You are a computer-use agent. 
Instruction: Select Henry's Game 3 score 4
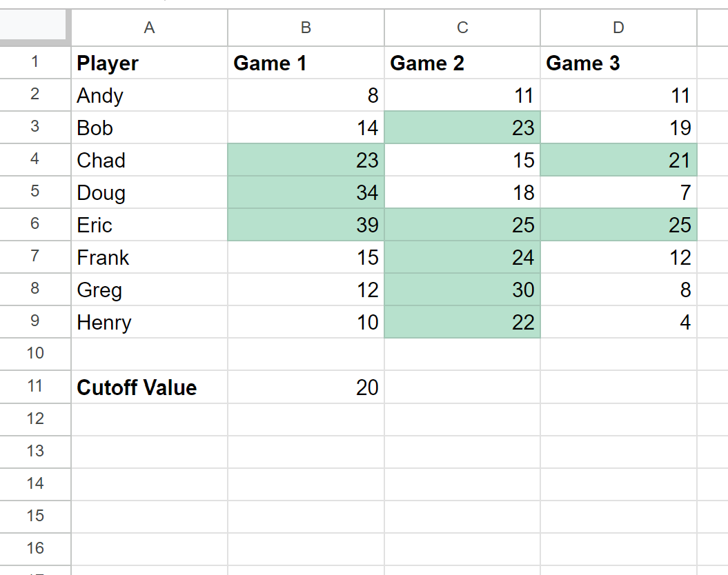618,322
